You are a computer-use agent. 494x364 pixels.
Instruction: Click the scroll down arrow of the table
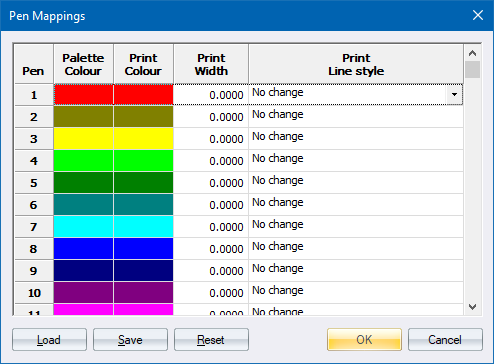(472, 307)
